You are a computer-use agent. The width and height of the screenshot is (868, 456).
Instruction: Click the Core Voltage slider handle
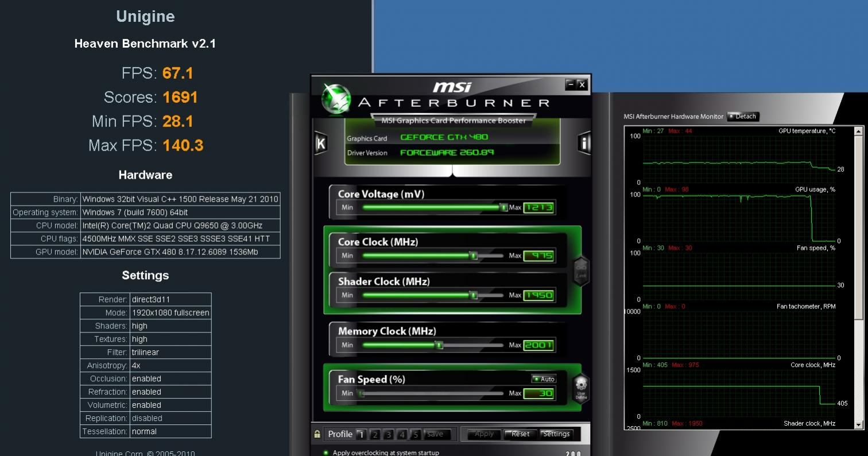(503, 207)
